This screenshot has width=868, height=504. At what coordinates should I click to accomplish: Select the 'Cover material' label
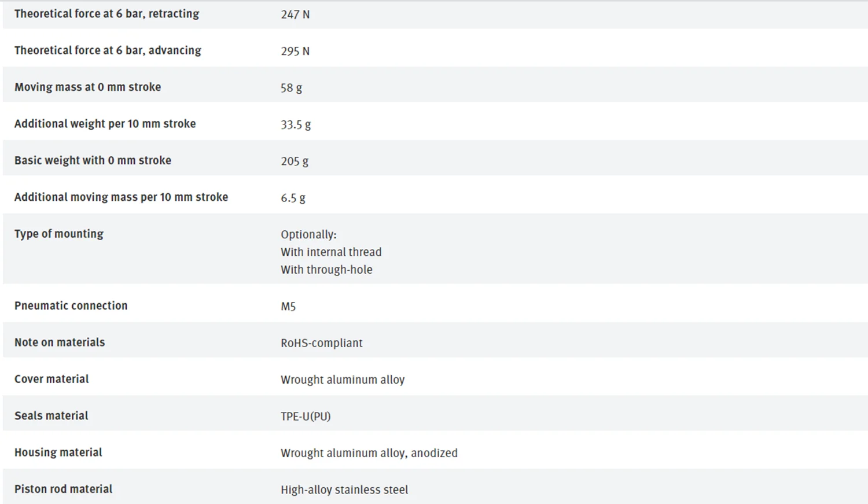(x=52, y=379)
